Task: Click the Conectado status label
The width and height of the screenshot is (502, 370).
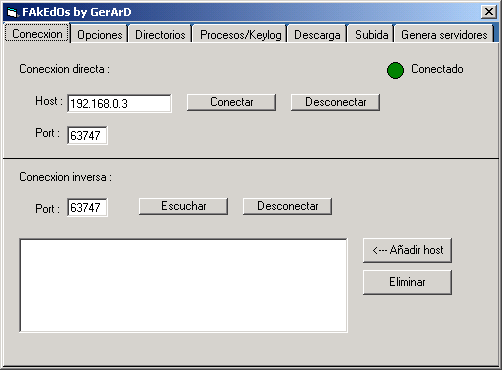Action: pos(437,69)
